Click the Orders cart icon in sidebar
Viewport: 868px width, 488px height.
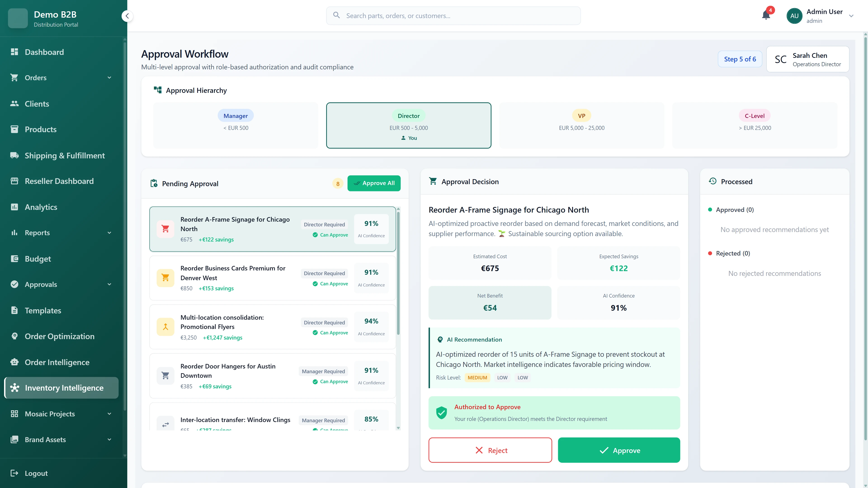(x=14, y=77)
